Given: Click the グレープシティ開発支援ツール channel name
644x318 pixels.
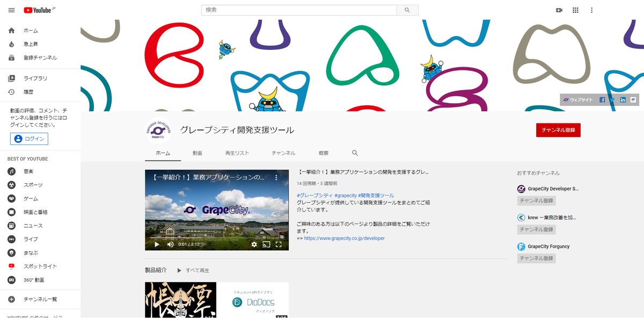Looking at the screenshot, I should click(237, 130).
